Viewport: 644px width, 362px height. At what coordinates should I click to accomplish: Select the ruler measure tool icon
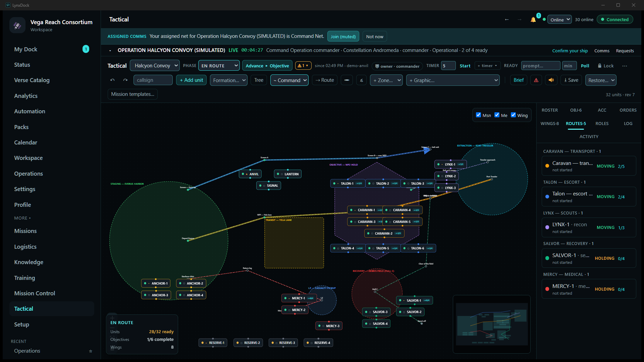coord(347,80)
